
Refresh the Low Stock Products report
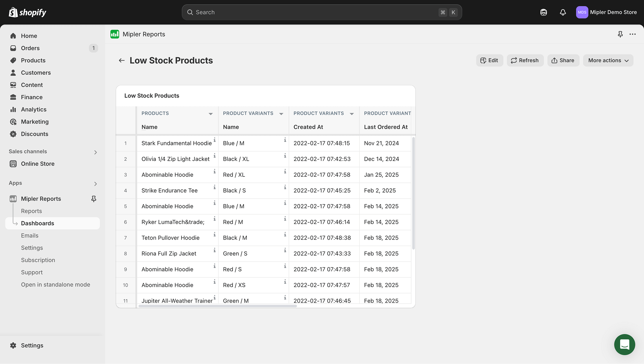(x=525, y=60)
